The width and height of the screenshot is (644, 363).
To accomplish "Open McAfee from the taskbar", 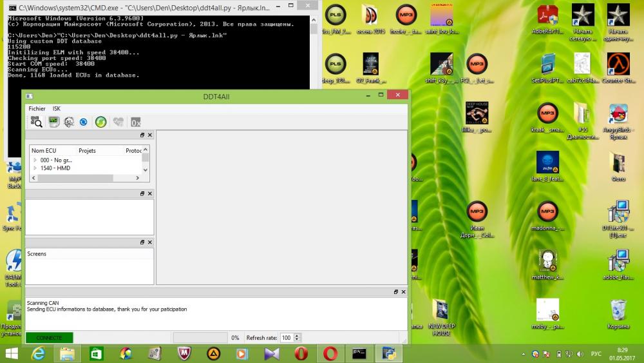I will [184, 353].
